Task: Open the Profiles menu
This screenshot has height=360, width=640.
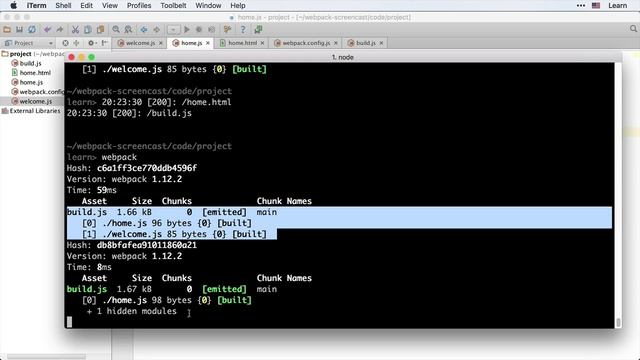Action: [139, 5]
